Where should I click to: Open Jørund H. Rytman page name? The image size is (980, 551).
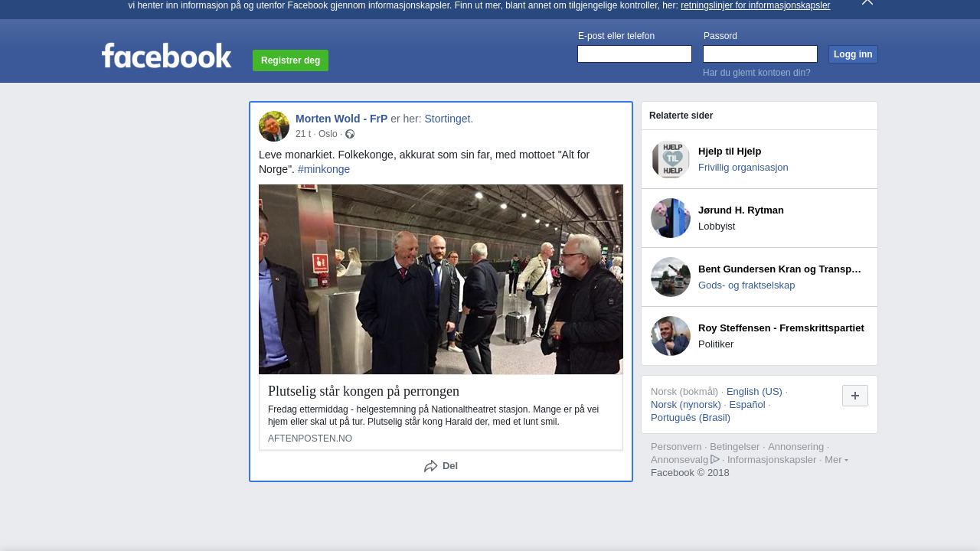741,210
